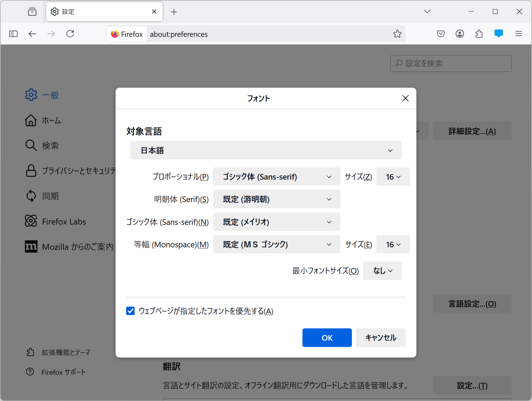Bookmark the page with the star icon
Viewport: 532px width, 401px height.
pos(397,34)
